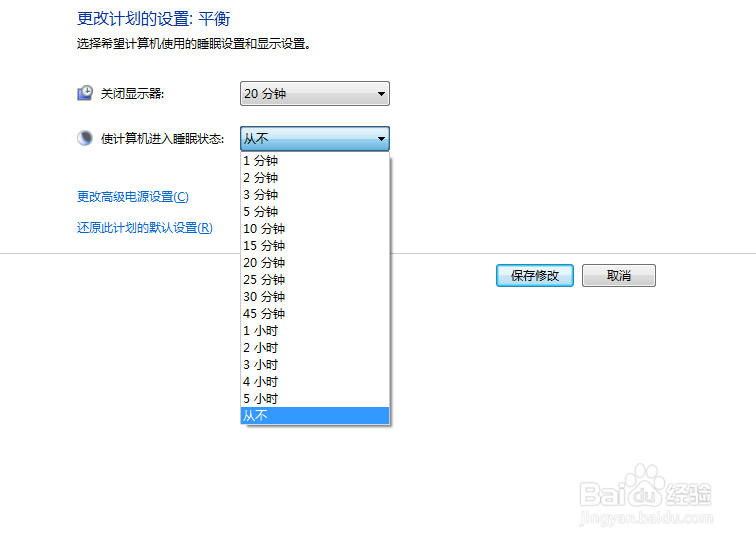Select 1 小时 from the list
The width and height of the screenshot is (756, 545).
pyautogui.click(x=315, y=330)
